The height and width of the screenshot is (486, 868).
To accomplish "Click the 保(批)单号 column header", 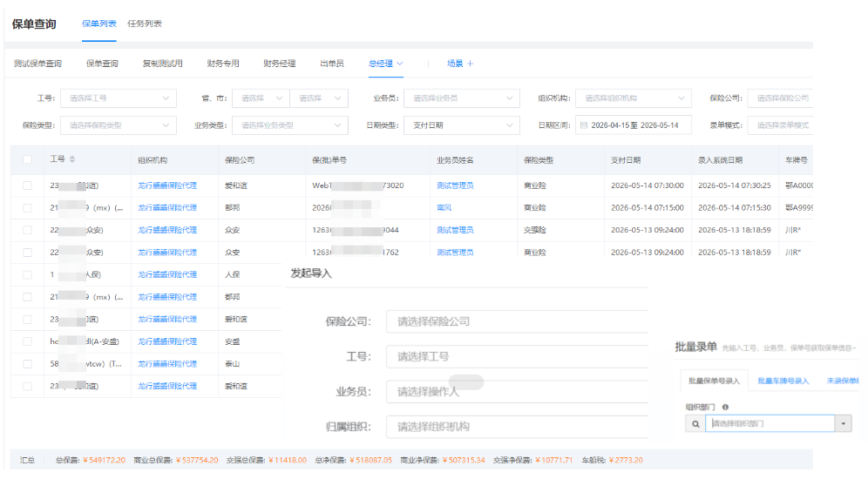I will click(x=330, y=160).
